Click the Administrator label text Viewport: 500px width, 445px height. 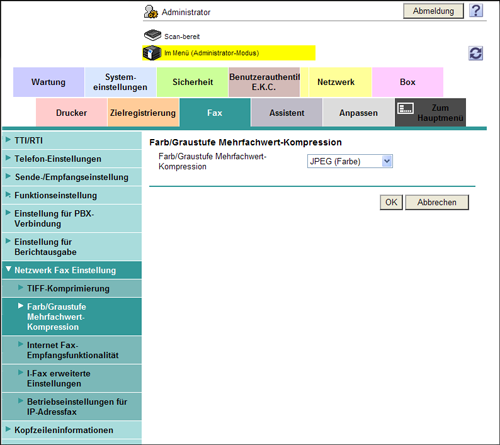pos(186,12)
